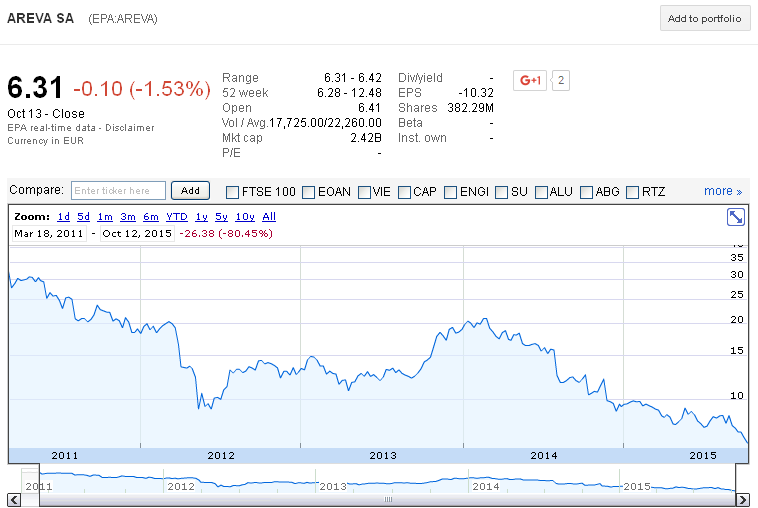The image size is (758, 508).
Task: Zoom chart to 1m
Action: 105,217
